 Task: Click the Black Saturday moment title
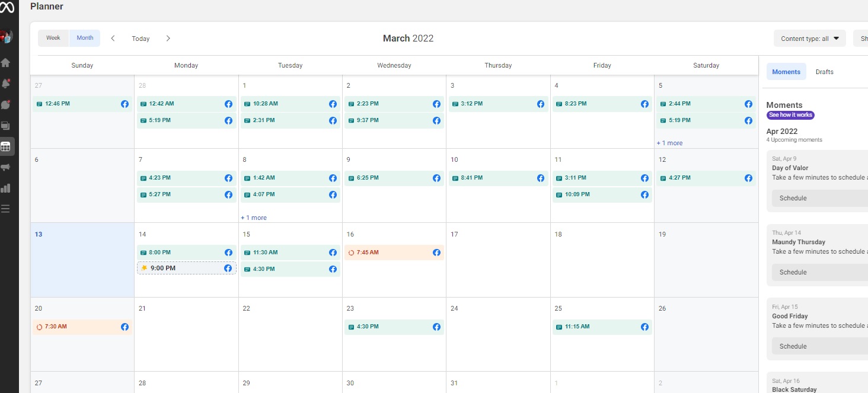tap(794, 389)
